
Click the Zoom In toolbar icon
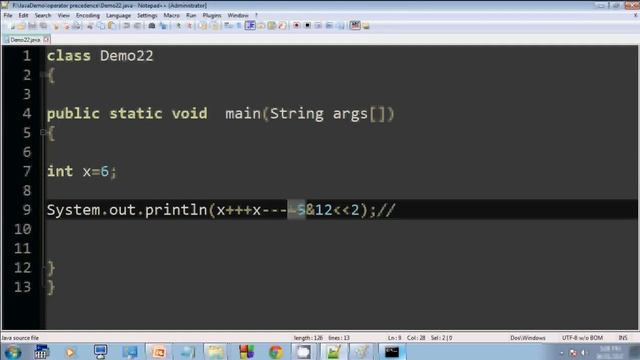178,26
